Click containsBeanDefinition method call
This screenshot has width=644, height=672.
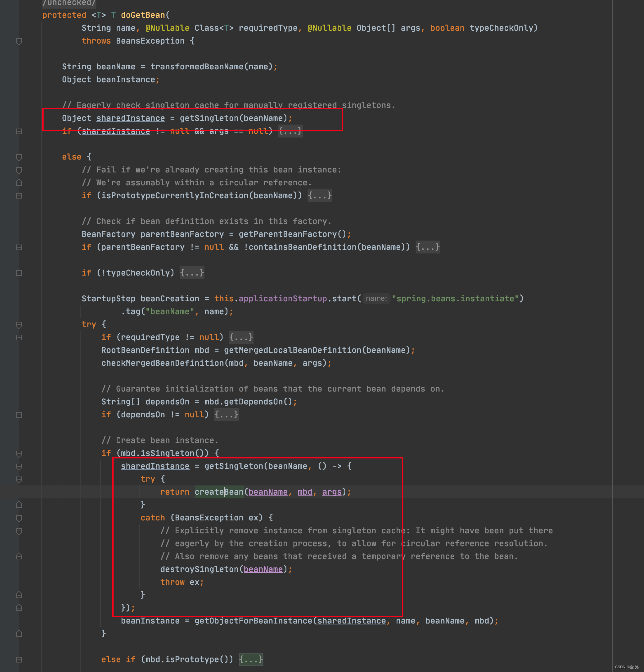click(302, 247)
